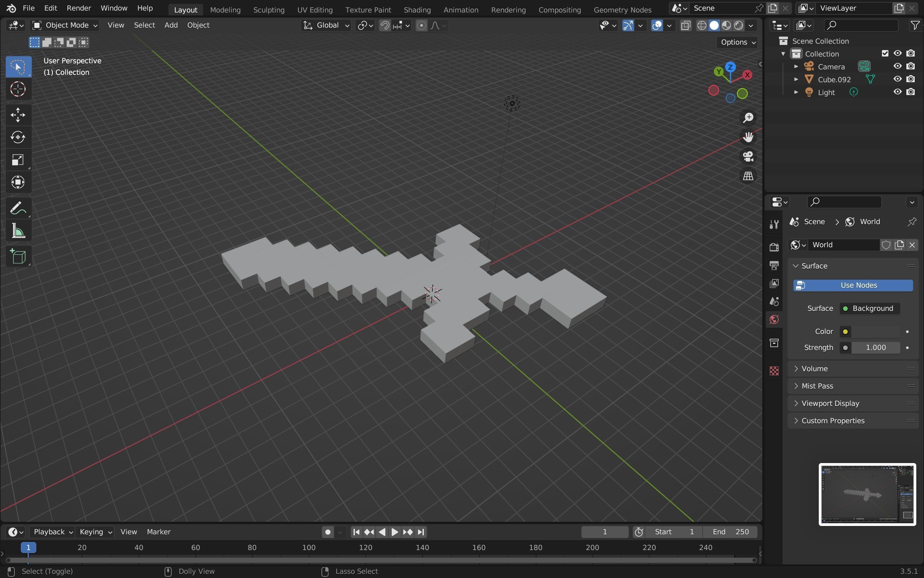Click the pan view hand icon
The width and height of the screenshot is (924, 578).
[x=748, y=137]
